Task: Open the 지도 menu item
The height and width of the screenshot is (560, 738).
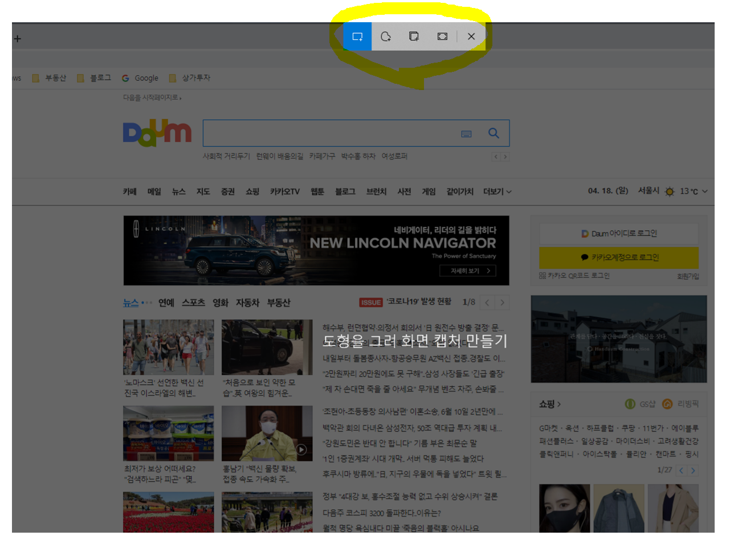Action: [x=203, y=191]
